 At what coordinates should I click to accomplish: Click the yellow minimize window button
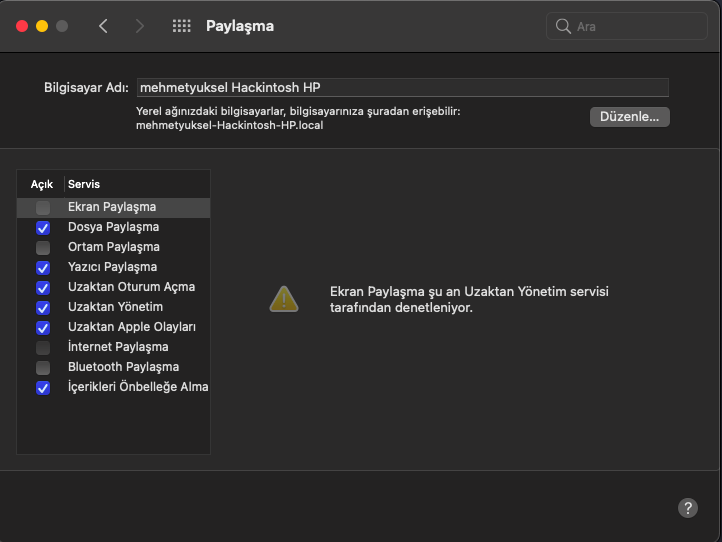point(42,26)
